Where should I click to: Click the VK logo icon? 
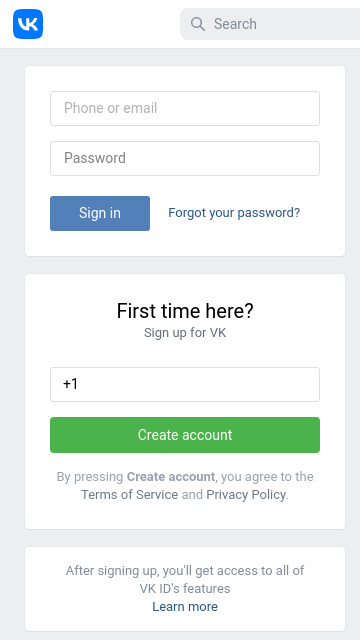(28, 24)
